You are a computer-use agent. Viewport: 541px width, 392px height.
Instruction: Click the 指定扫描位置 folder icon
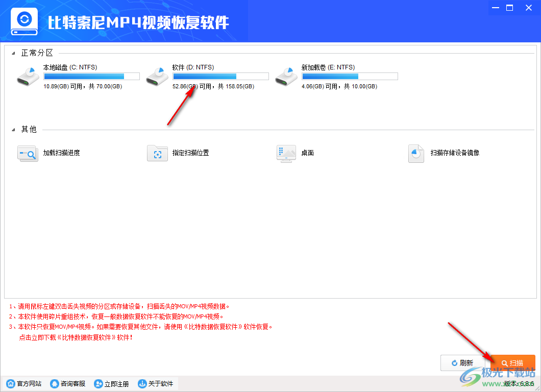pos(157,153)
